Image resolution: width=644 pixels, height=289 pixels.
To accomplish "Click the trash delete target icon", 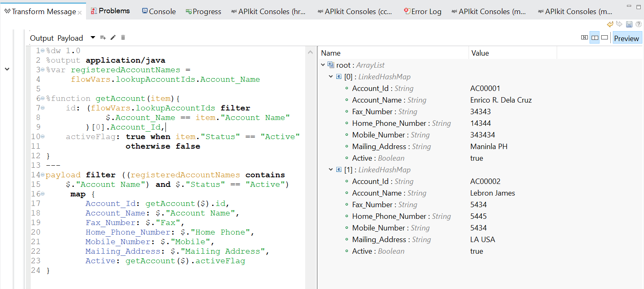I will click(123, 38).
